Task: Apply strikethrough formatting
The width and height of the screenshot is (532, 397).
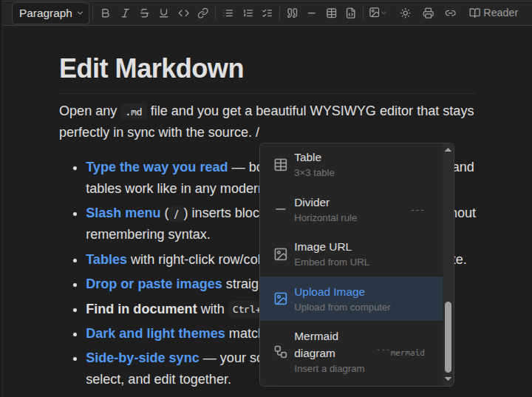Action: point(145,13)
